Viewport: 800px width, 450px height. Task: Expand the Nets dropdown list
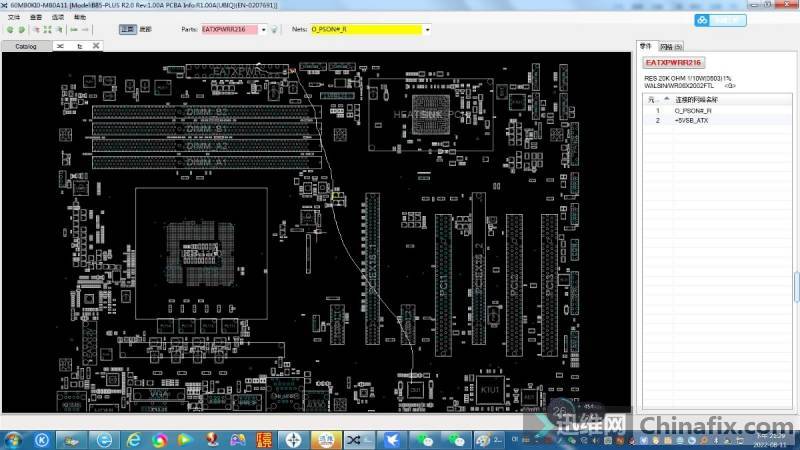pyautogui.click(x=427, y=30)
